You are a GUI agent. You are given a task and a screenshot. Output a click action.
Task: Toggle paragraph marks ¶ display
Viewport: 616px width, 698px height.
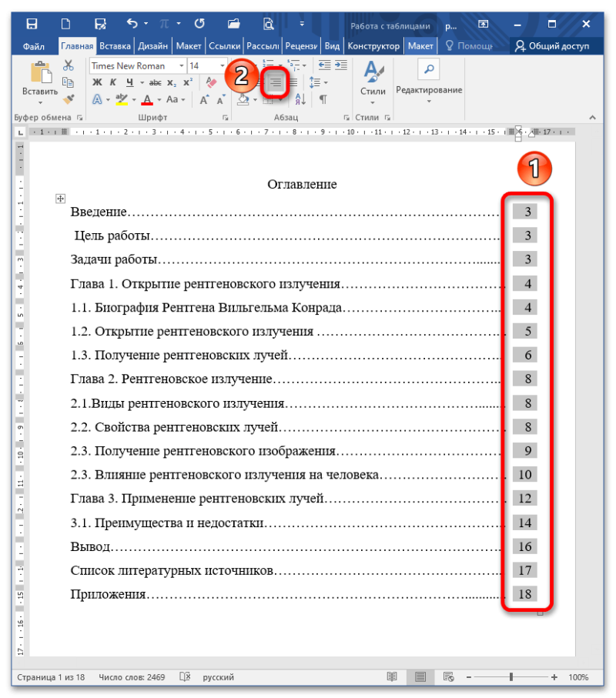coord(323,100)
